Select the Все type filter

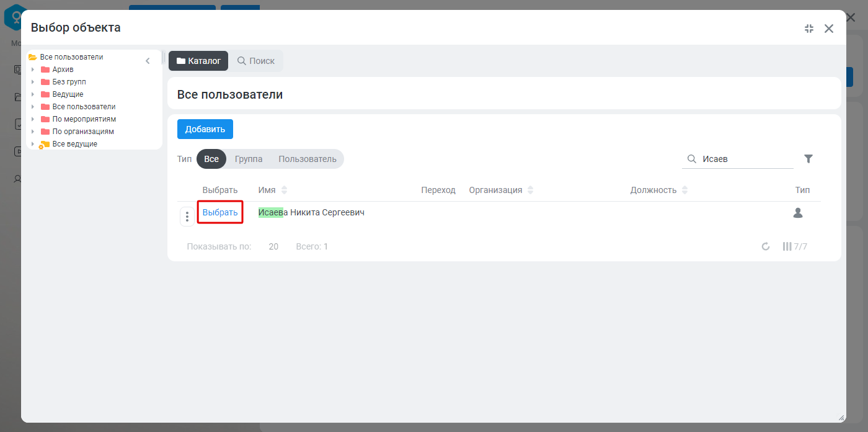point(211,159)
